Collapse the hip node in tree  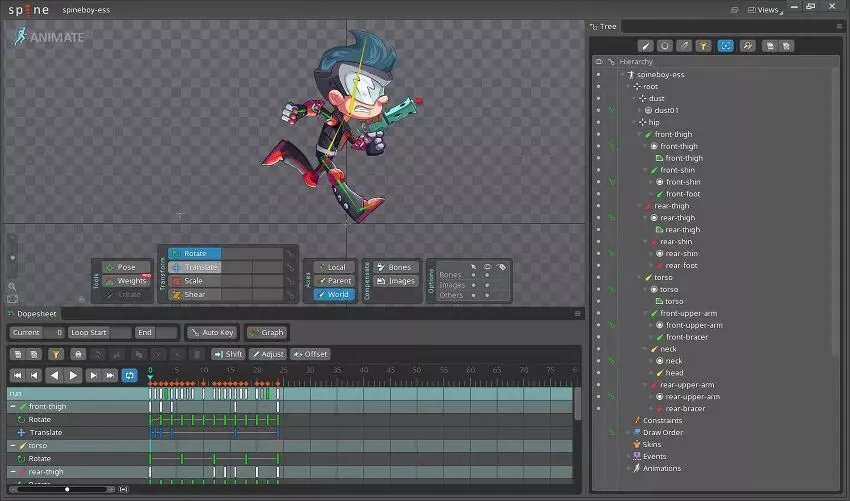point(634,122)
